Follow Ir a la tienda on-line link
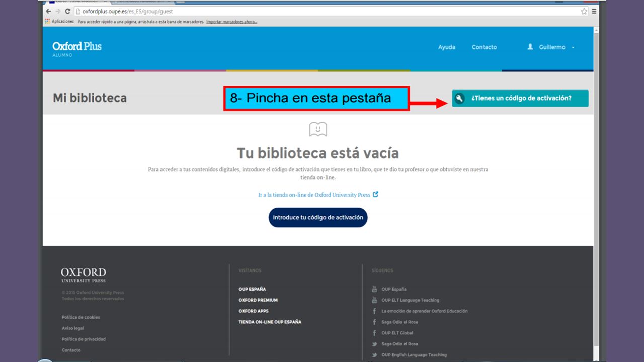This screenshot has width=644, height=362. coord(314,195)
